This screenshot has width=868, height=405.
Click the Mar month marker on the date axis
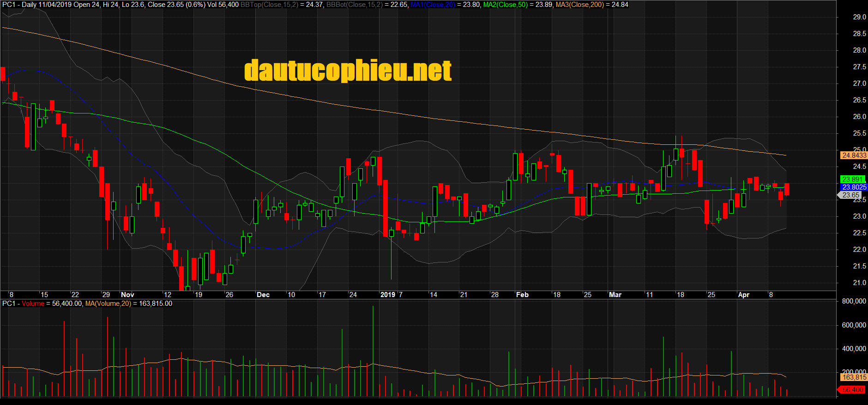coord(615,295)
